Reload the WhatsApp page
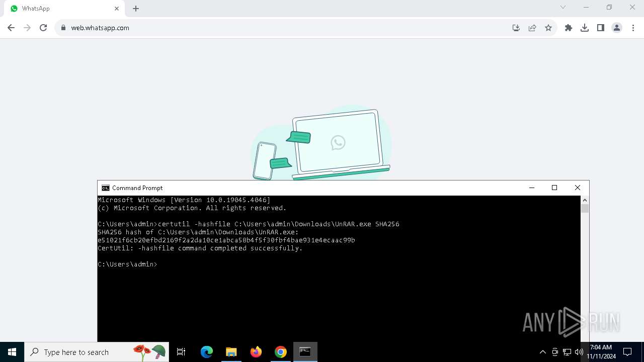Screen dimensions: 644x362 (x=43, y=28)
